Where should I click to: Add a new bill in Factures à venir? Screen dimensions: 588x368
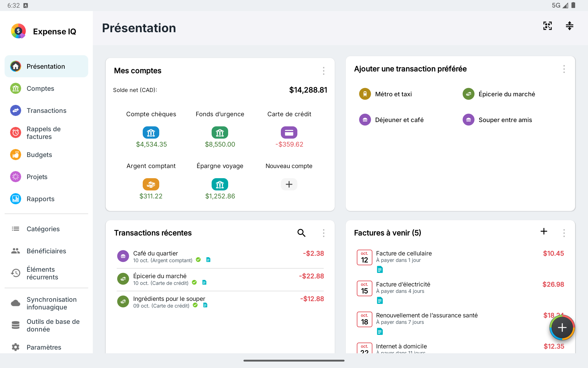point(544,231)
